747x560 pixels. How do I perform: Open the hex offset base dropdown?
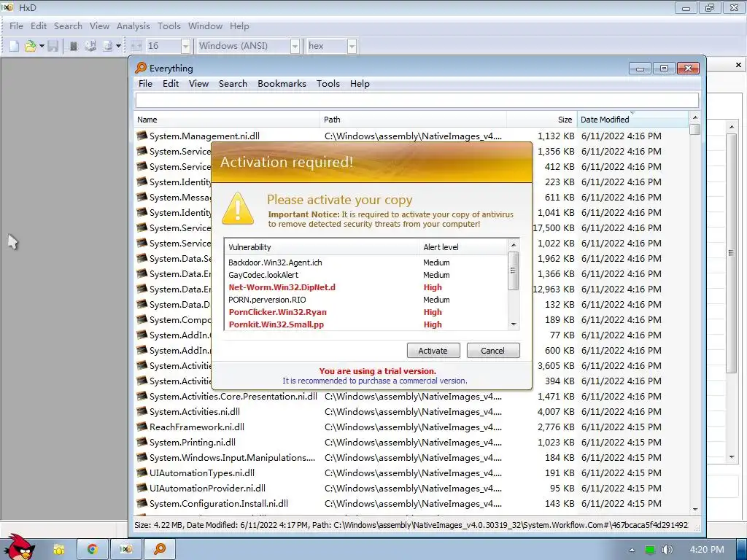[352, 46]
